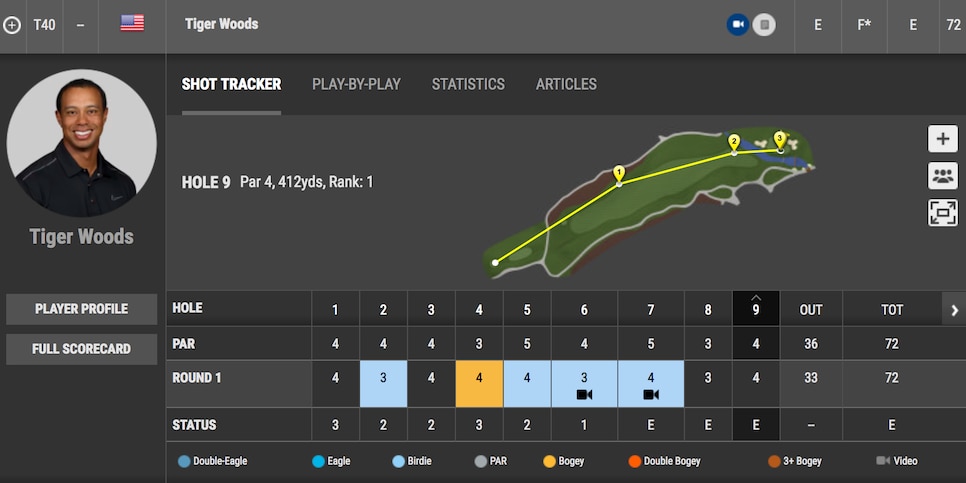Open the group players icon on map
Image resolution: width=966 pixels, height=483 pixels.
943,176
